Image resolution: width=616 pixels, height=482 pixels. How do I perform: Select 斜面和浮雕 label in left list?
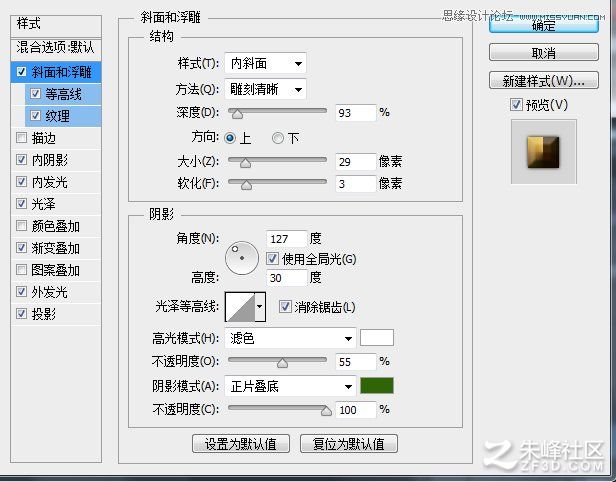(x=61, y=72)
